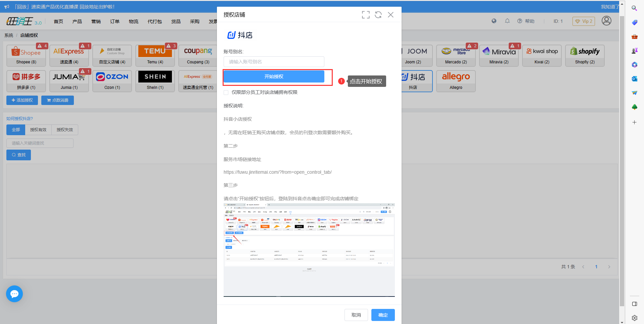
Task: Select the Jumia platform tile
Action: click(x=69, y=81)
